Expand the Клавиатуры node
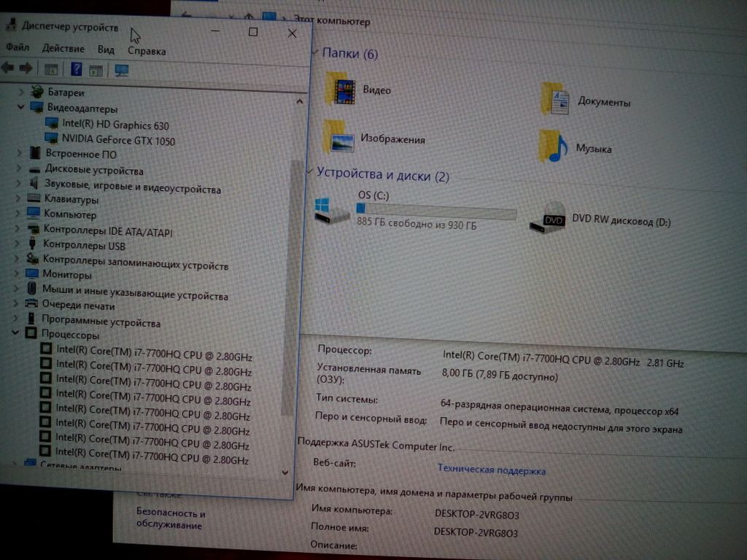Screen dimensions: 747x560 [x=18, y=197]
